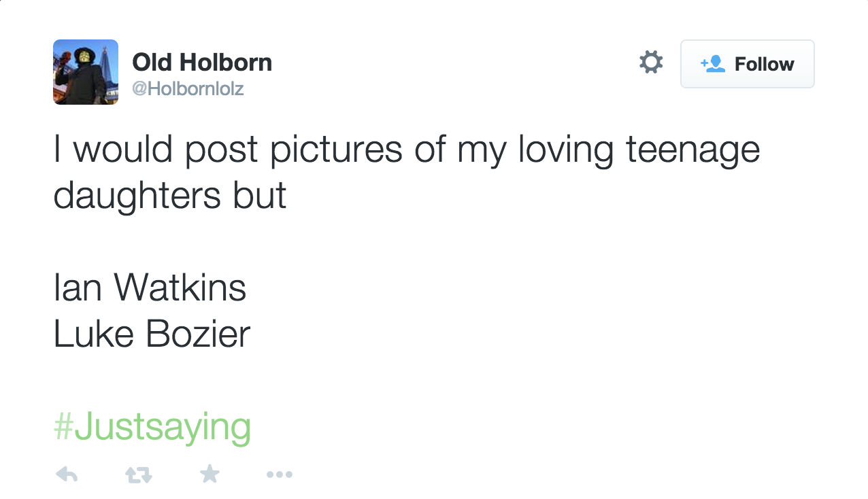The image size is (868, 499).
Task: Click the name Ian Watkins in tweet
Action: (150, 287)
